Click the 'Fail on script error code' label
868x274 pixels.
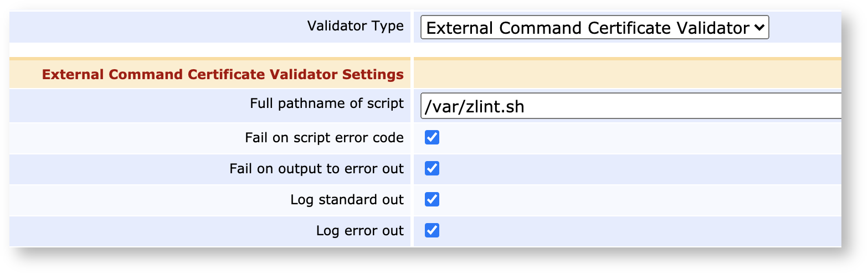click(324, 138)
